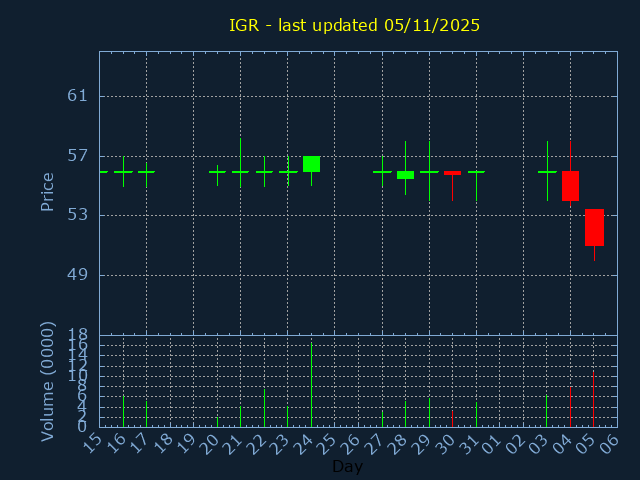This screenshot has height=480, width=640.
Task: Select the 53 price axis label
Action: click(x=78, y=215)
